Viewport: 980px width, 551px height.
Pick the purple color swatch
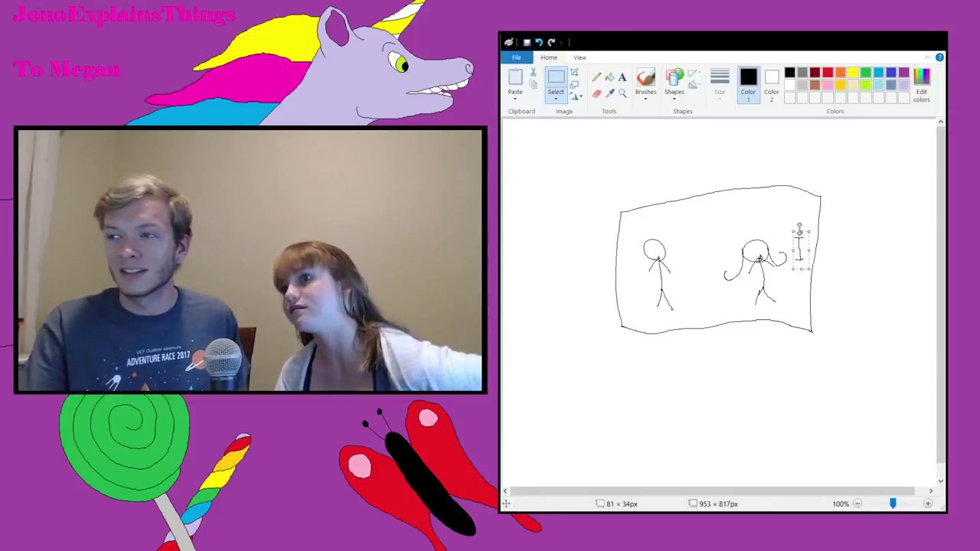[x=903, y=73]
